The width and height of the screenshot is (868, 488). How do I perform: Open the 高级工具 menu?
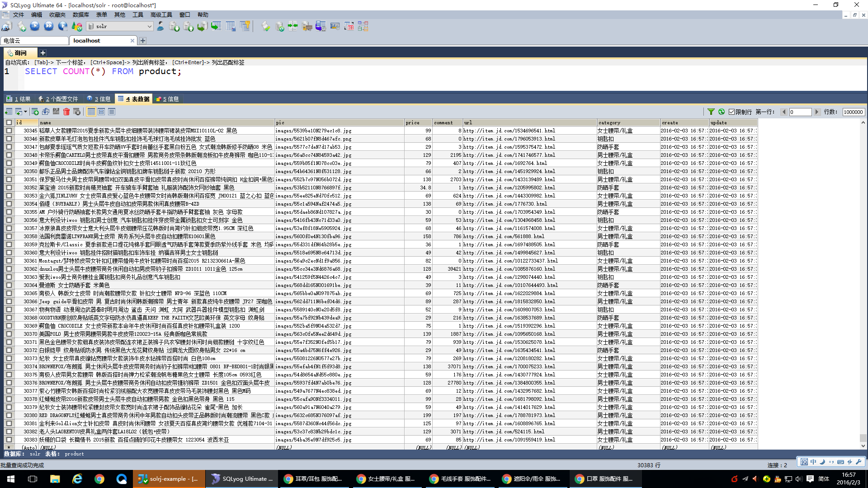(161, 15)
